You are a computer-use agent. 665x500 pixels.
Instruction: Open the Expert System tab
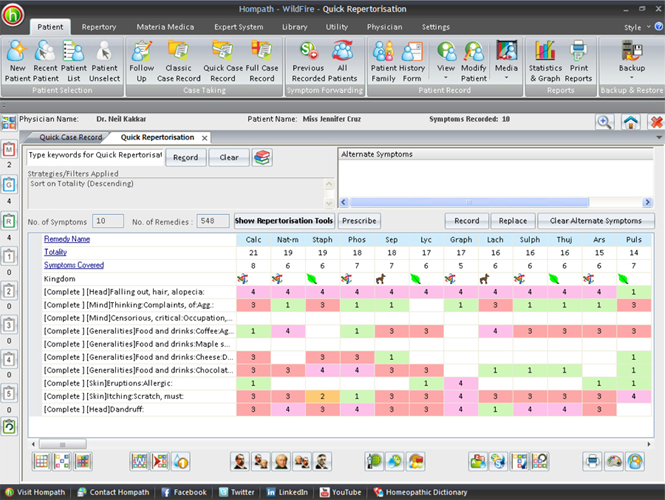[x=239, y=27]
